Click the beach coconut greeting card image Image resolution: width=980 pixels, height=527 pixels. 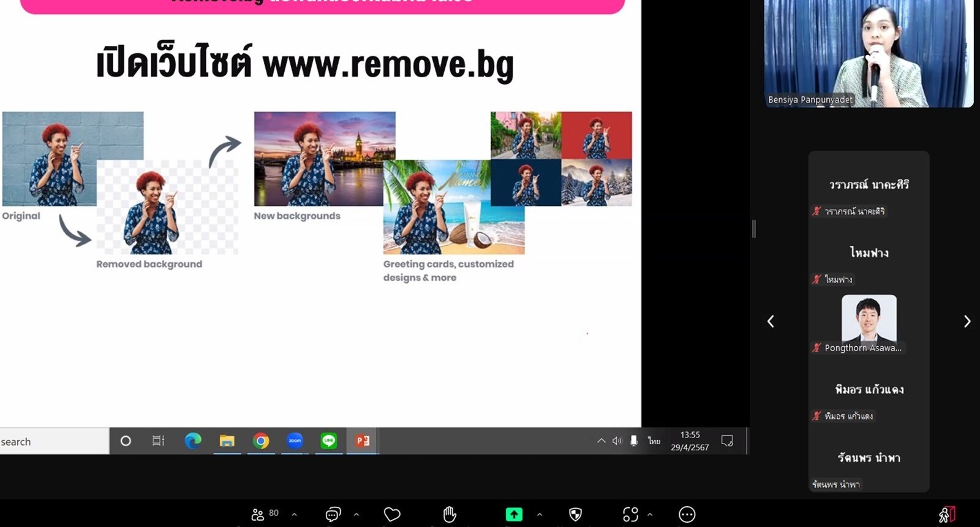[454, 207]
